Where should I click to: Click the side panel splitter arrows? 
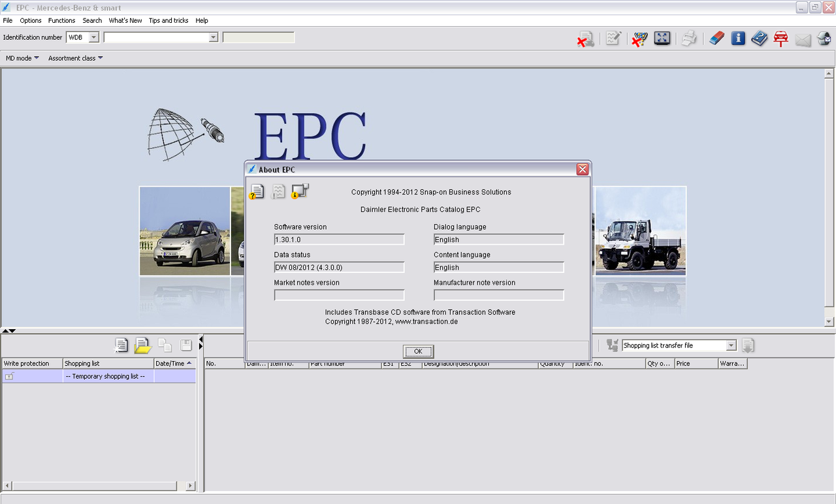[x=201, y=343]
